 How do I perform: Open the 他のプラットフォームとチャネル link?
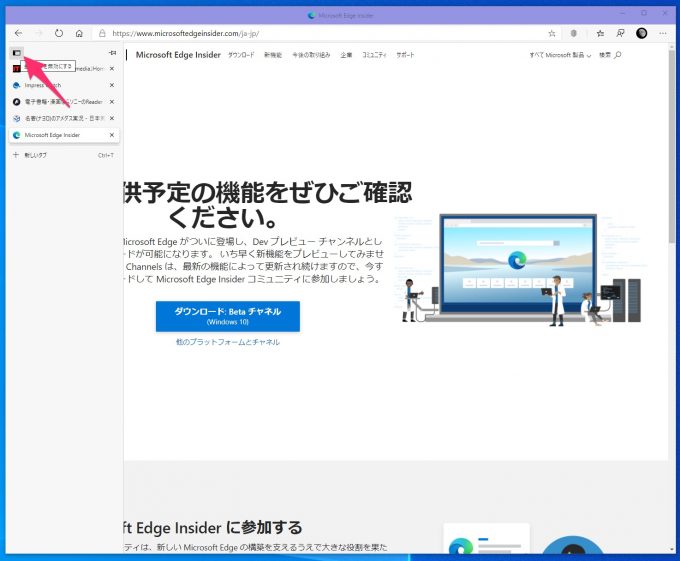point(228,342)
